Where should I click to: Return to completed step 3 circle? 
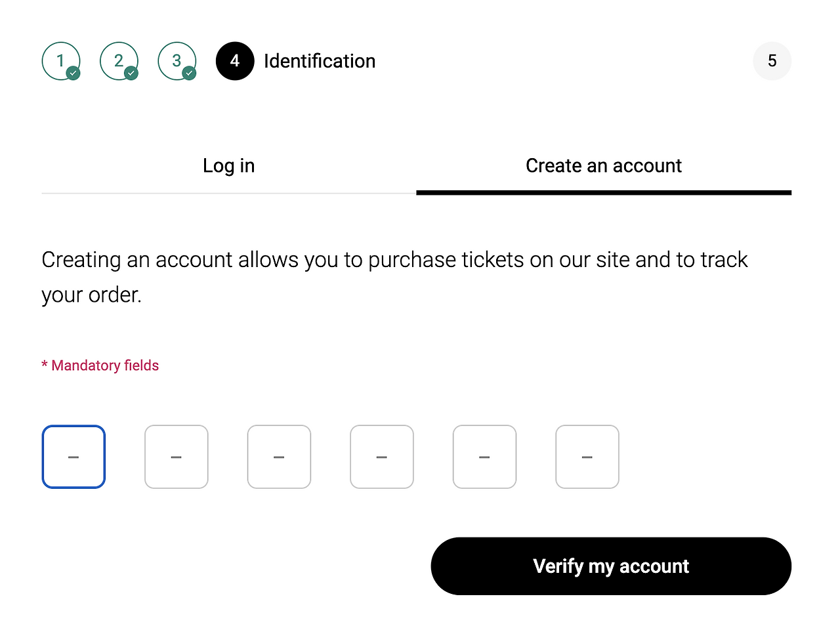pos(177,61)
